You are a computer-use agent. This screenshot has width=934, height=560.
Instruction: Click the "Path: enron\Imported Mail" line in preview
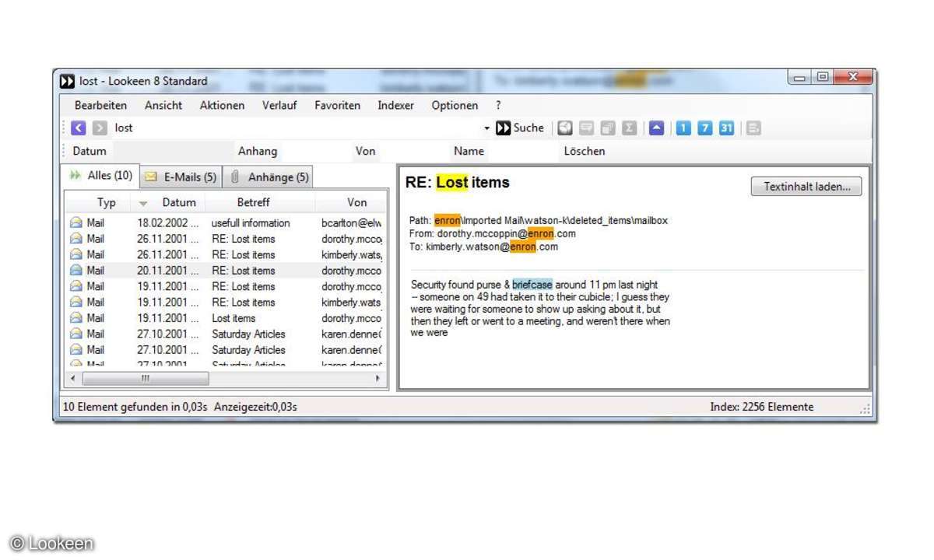(x=539, y=220)
